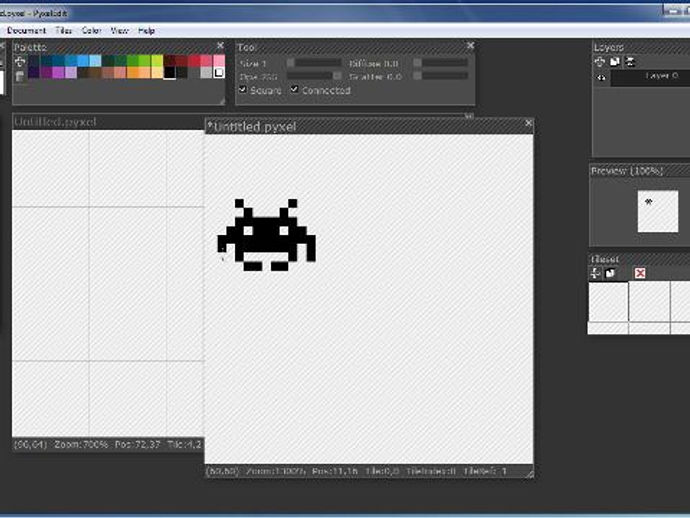This screenshot has height=518, width=690.
Task: Add a new layer in Layers panel
Action: (x=600, y=62)
